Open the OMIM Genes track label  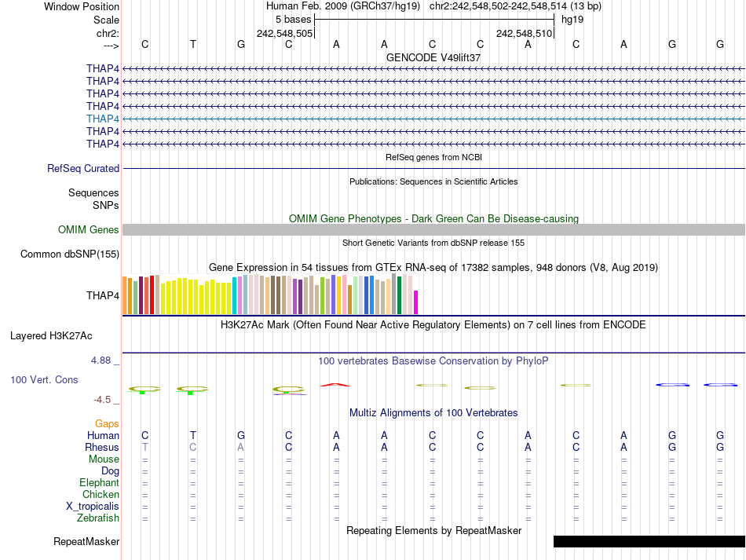(89, 230)
